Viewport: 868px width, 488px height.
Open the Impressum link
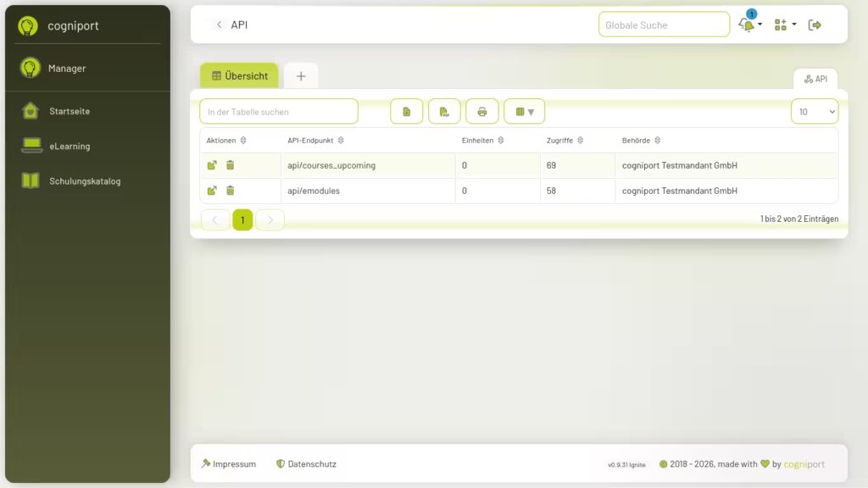pos(229,463)
